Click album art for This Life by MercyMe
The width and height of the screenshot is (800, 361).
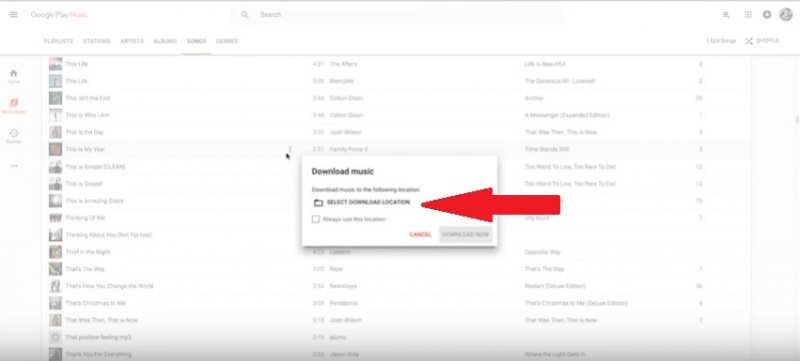point(56,81)
